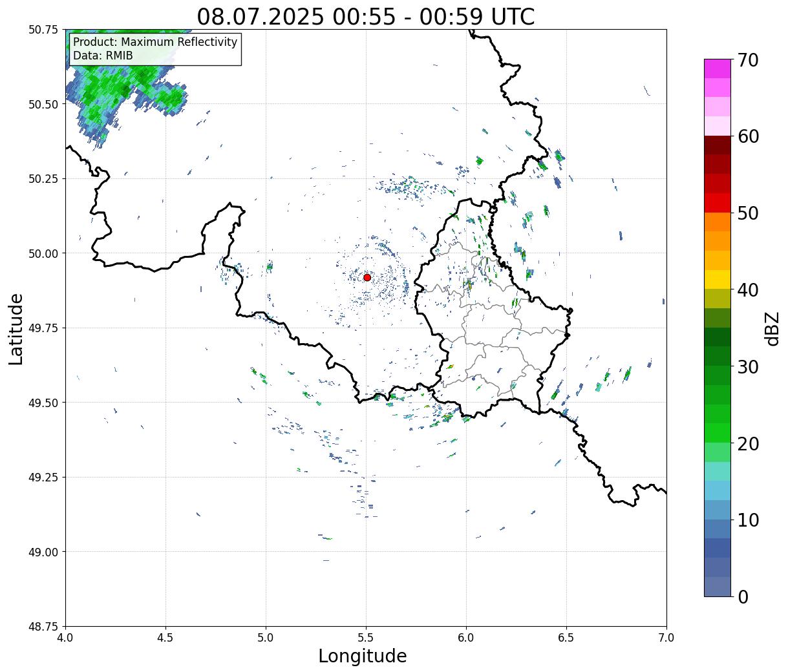Pick the orange colorbar segment below 50
The image size is (788, 672).
pos(718,222)
